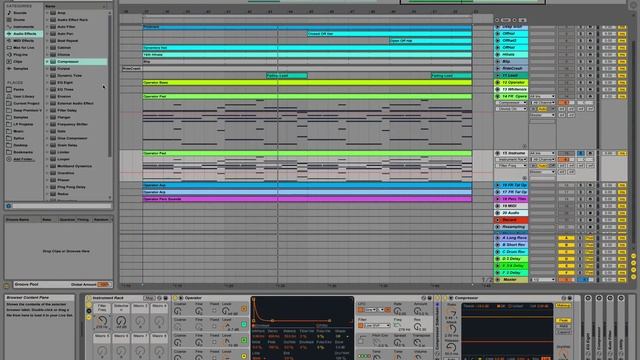The height and width of the screenshot is (360, 640).
Task: Click the Show Macro Controls icon on rack
Action: (x=89, y=305)
